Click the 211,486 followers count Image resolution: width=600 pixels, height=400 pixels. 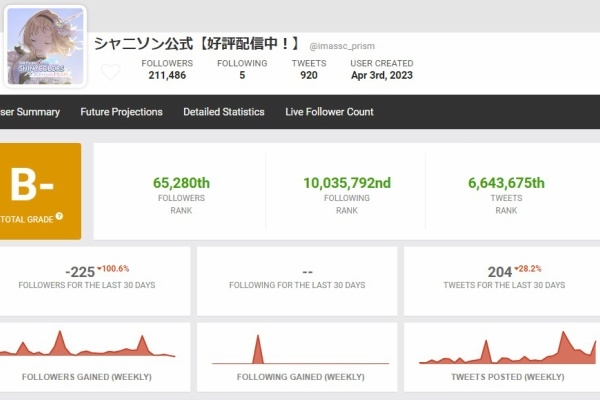167,75
